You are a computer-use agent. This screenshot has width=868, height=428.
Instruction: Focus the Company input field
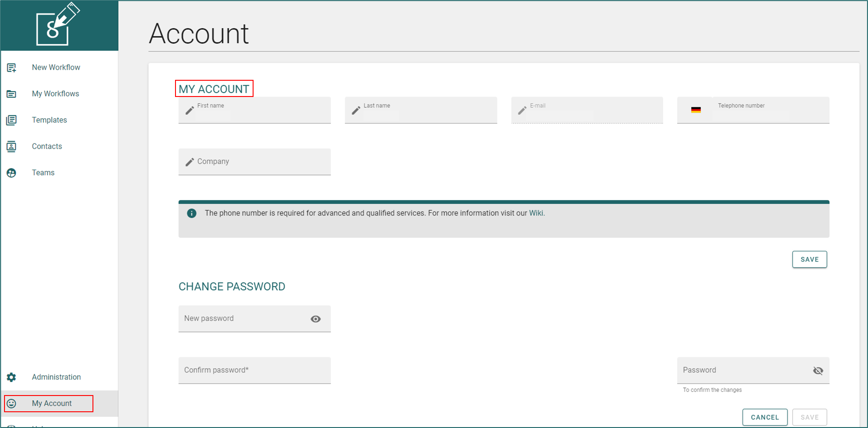(x=254, y=162)
